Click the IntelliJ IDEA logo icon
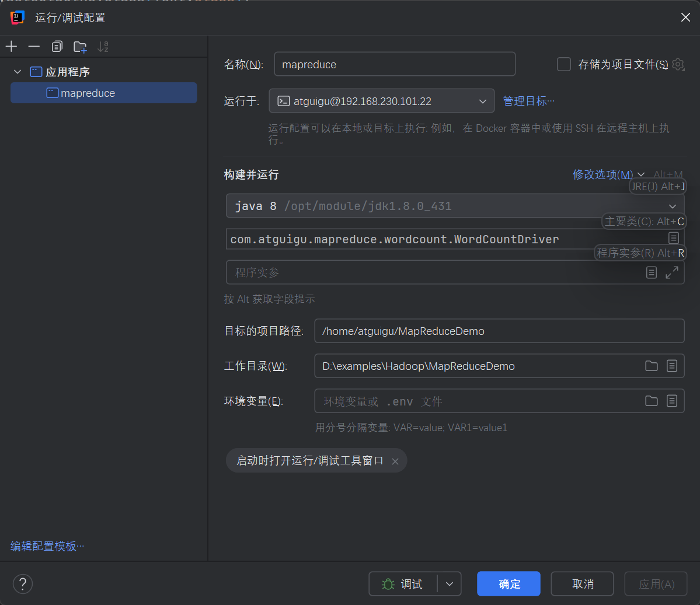Viewport: 700px width, 605px height. pyautogui.click(x=17, y=18)
